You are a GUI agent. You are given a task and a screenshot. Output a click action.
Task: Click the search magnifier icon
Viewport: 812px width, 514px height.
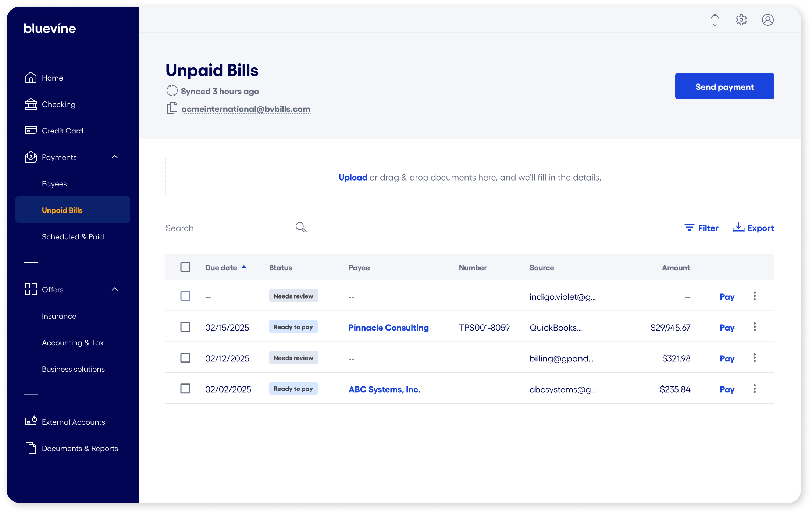[301, 227]
